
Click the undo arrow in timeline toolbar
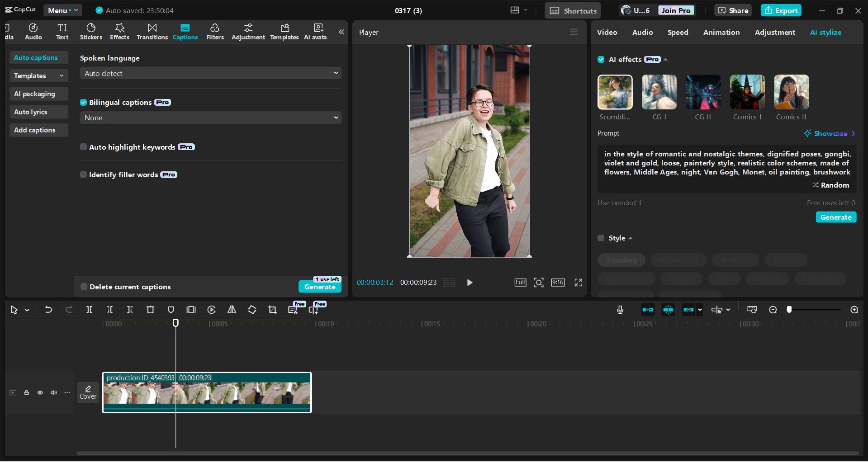pos(48,310)
